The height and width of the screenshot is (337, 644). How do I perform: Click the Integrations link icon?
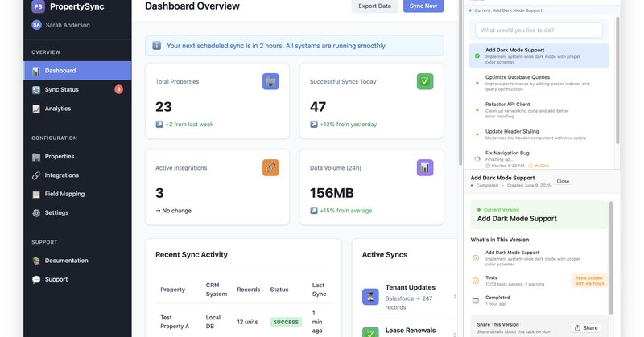(36, 175)
